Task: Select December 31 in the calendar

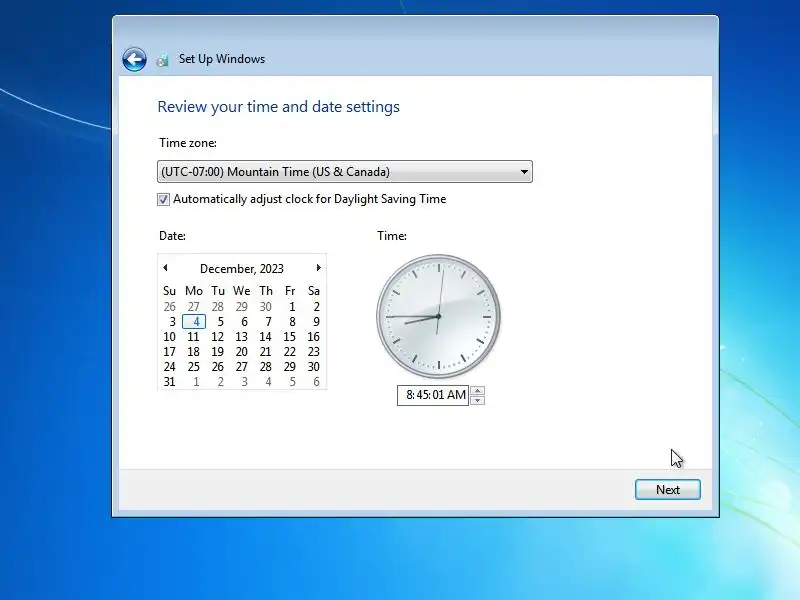Action: click(x=169, y=382)
